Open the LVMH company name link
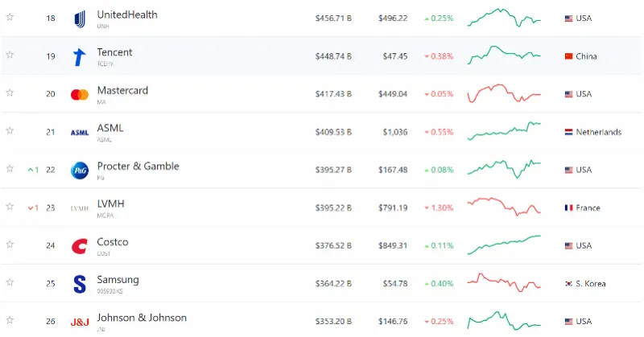The image size is (644, 337). click(110, 203)
